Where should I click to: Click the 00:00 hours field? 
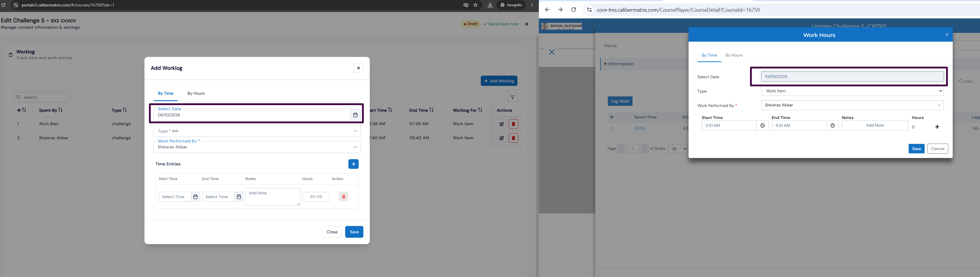(316, 197)
